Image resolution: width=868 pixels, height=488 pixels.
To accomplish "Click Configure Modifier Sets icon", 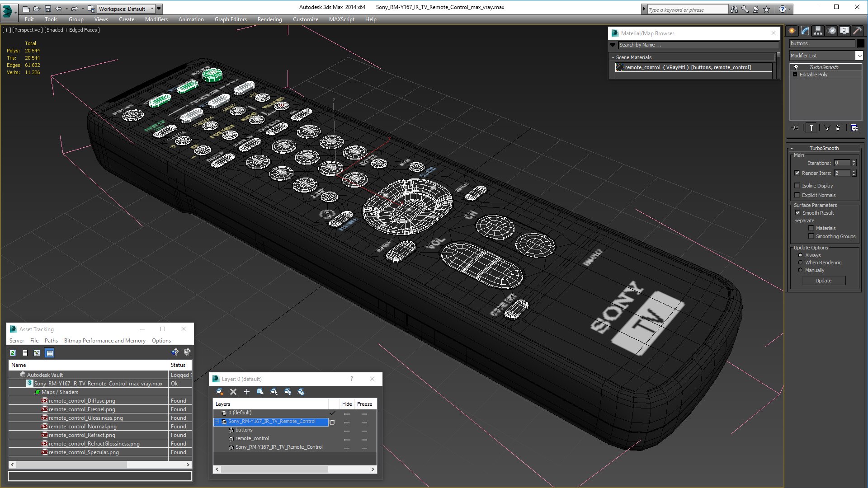I will pos(854,128).
